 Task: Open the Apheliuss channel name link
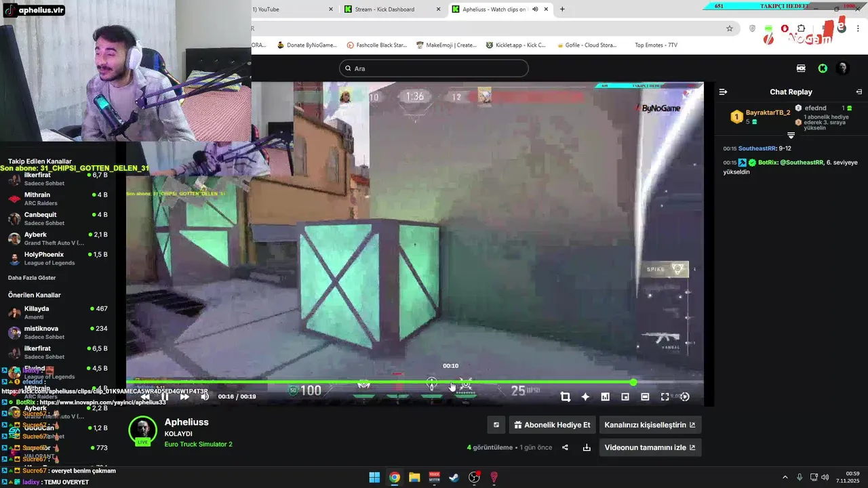coord(186,422)
